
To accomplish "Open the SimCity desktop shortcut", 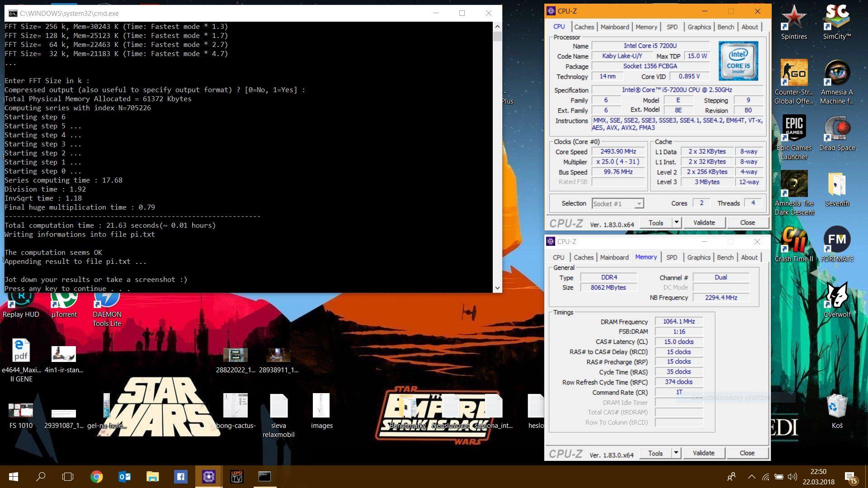I will pyautogui.click(x=837, y=22).
